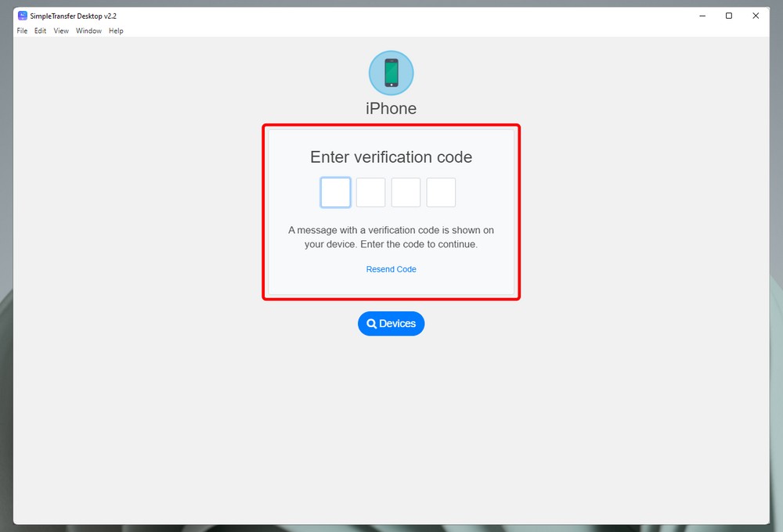Click the blue Devices button
The image size is (783, 532).
point(391,324)
